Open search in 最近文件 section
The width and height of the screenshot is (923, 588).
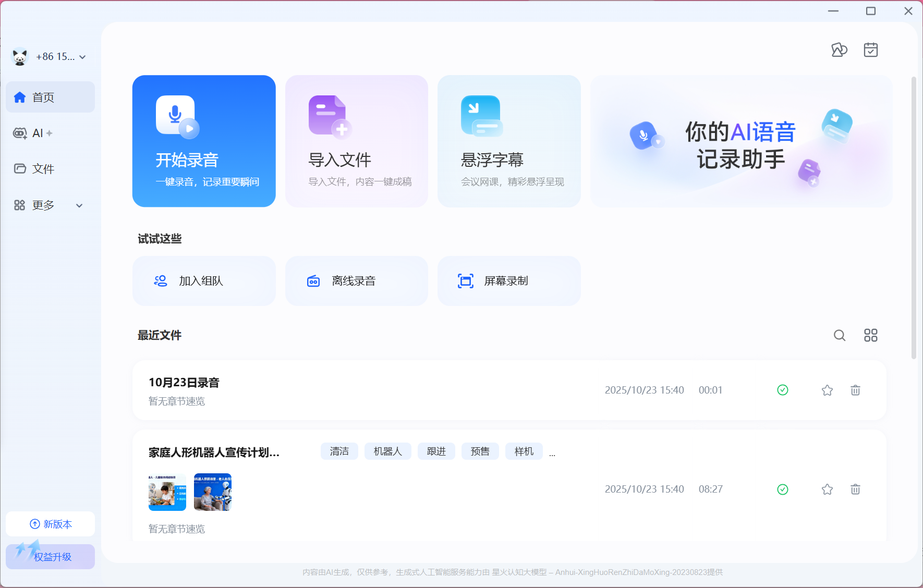(x=839, y=335)
